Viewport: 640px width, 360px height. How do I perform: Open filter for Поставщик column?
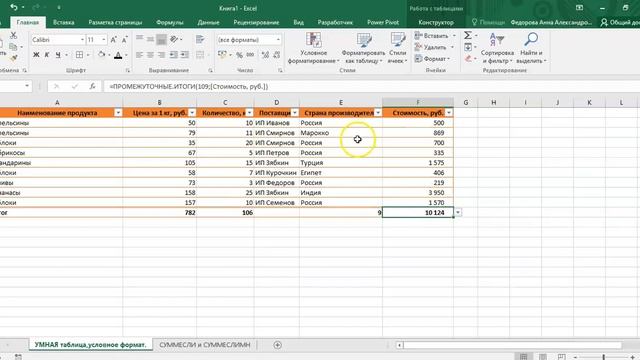[x=295, y=113]
